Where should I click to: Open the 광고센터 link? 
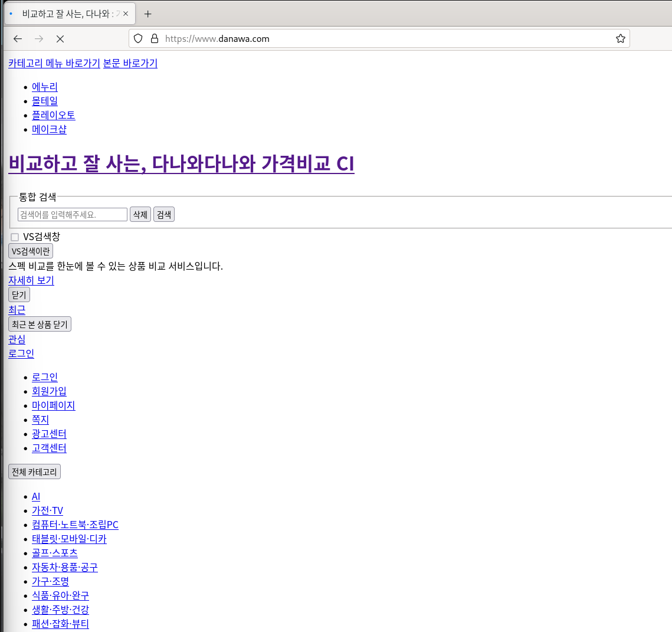click(x=50, y=434)
